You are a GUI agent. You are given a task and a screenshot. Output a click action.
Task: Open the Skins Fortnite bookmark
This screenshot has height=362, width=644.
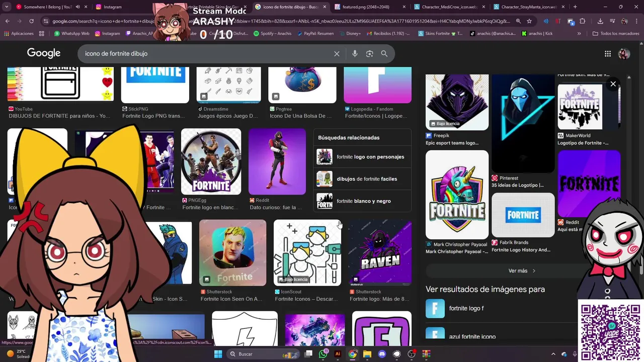pos(439,33)
